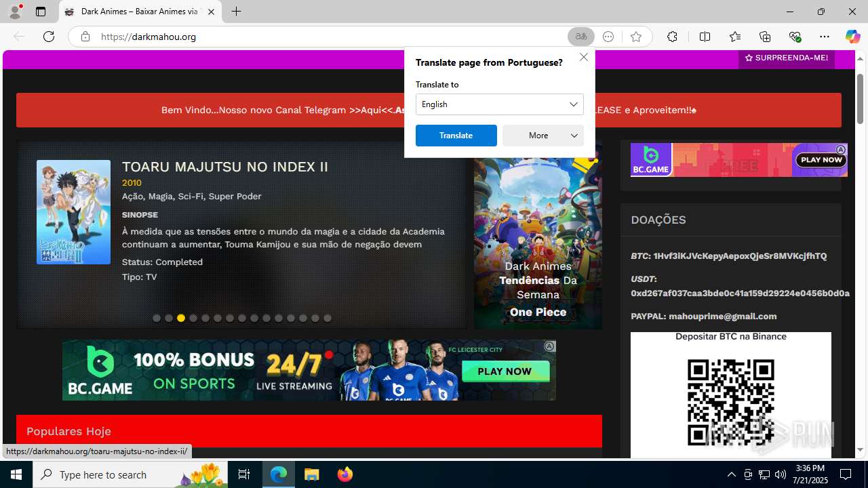Click the Translate button

pyautogui.click(x=456, y=136)
